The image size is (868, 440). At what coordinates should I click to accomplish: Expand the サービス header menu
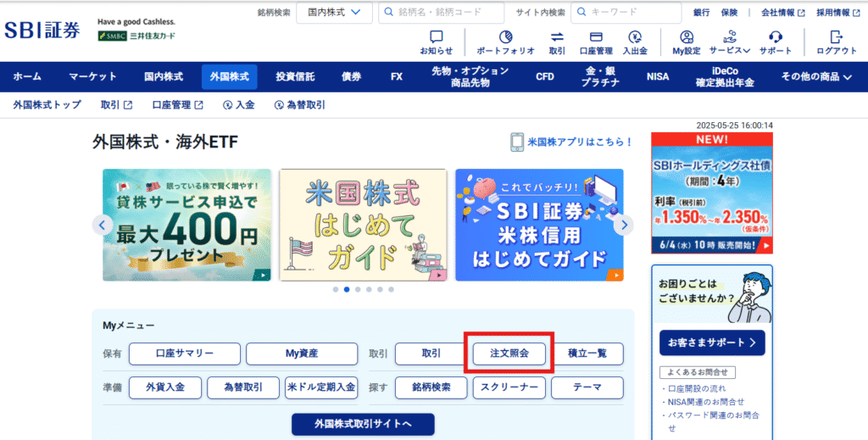click(x=730, y=42)
